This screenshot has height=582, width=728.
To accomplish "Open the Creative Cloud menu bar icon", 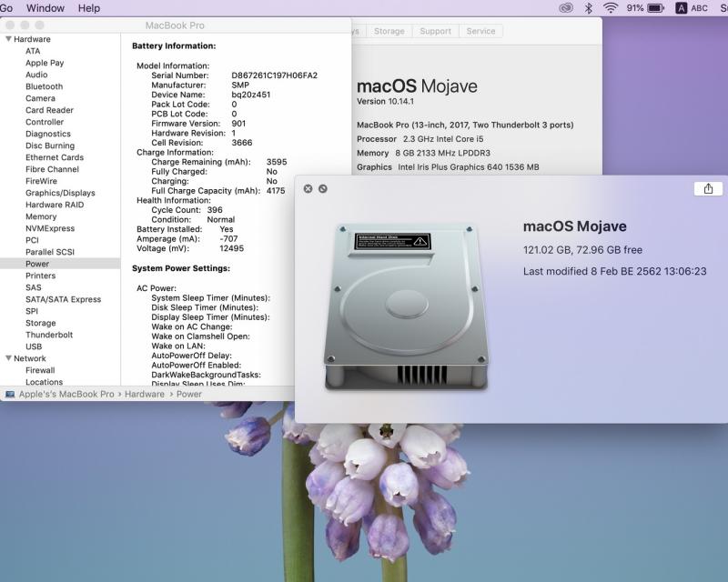I will (x=566, y=8).
